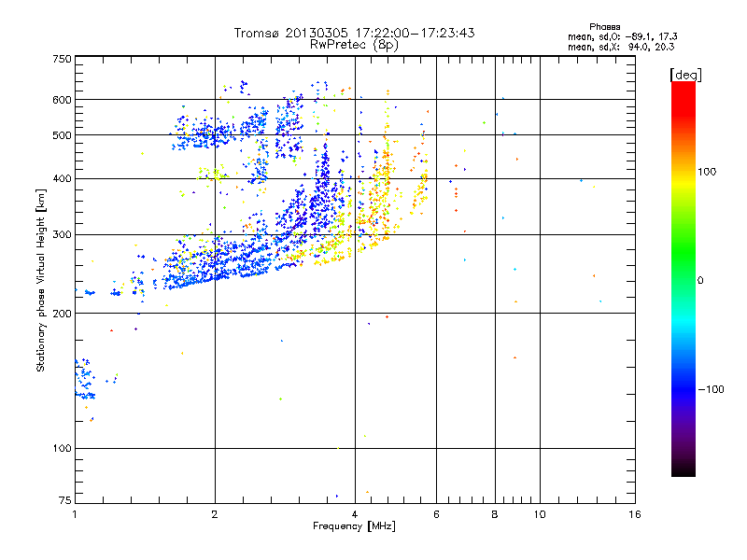Click the y-axis tick label '200'
Image resolution: width=747 pixels, height=560 pixels.
(x=62, y=314)
